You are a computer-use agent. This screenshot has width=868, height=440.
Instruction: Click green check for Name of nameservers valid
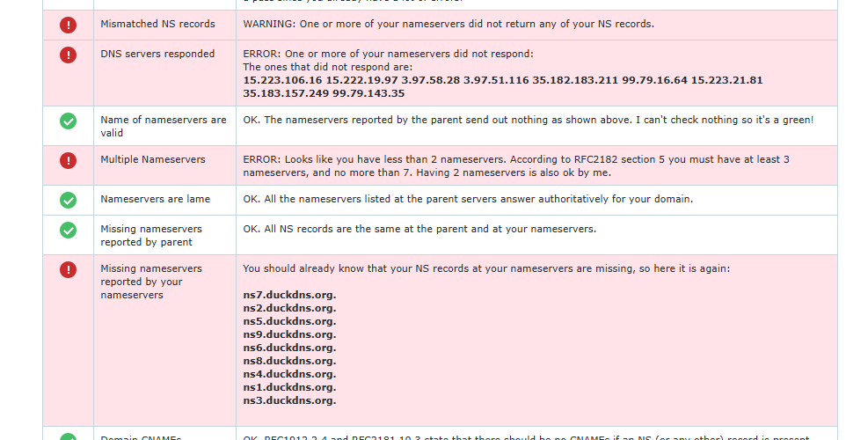(x=68, y=121)
